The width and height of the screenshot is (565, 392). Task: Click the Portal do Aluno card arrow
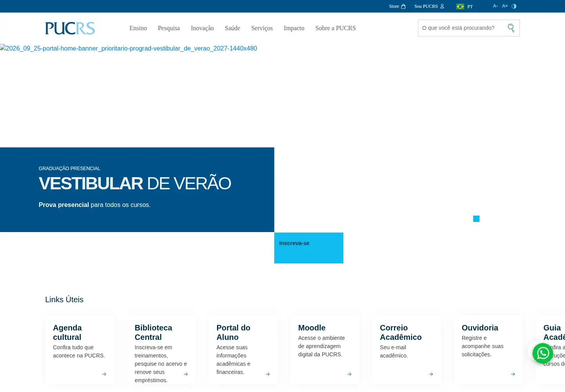pyautogui.click(x=268, y=374)
